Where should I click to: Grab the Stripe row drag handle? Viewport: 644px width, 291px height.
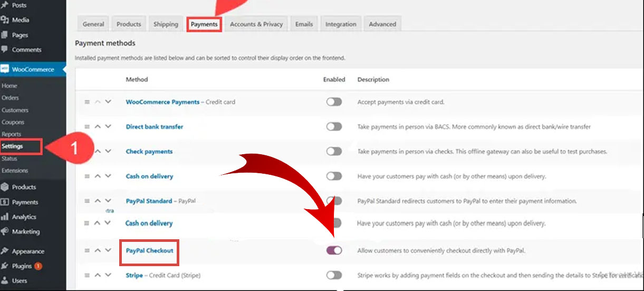(87, 275)
